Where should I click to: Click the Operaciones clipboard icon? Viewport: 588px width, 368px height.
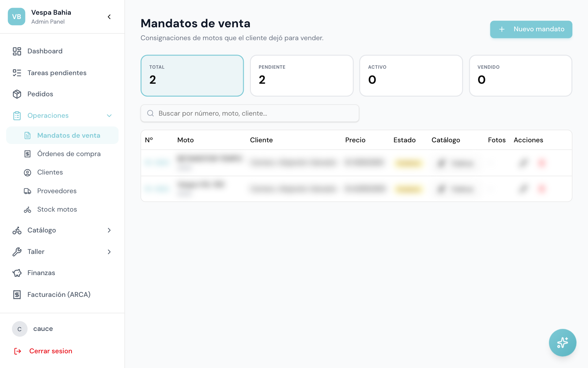pyautogui.click(x=17, y=116)
